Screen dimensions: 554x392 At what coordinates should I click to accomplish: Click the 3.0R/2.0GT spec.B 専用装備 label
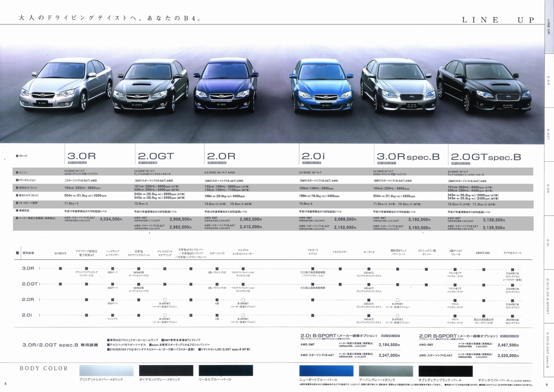click(x=60, y=345)
